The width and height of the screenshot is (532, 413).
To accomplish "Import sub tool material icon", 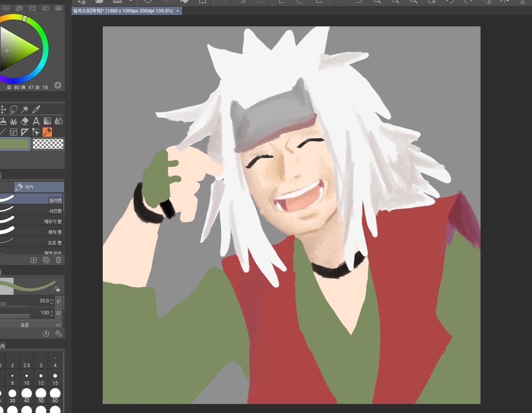I will [x=34, y=260].
